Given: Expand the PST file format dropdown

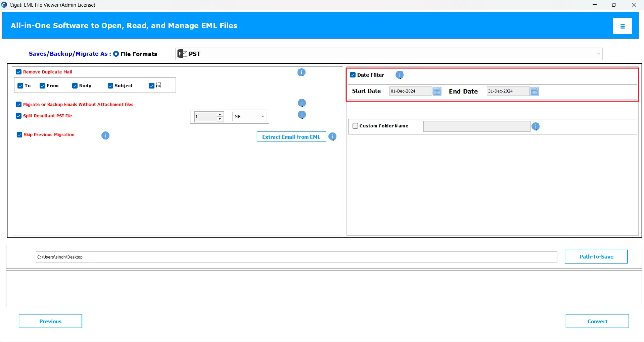Looking at the screenshot, I should coord(599,54).
